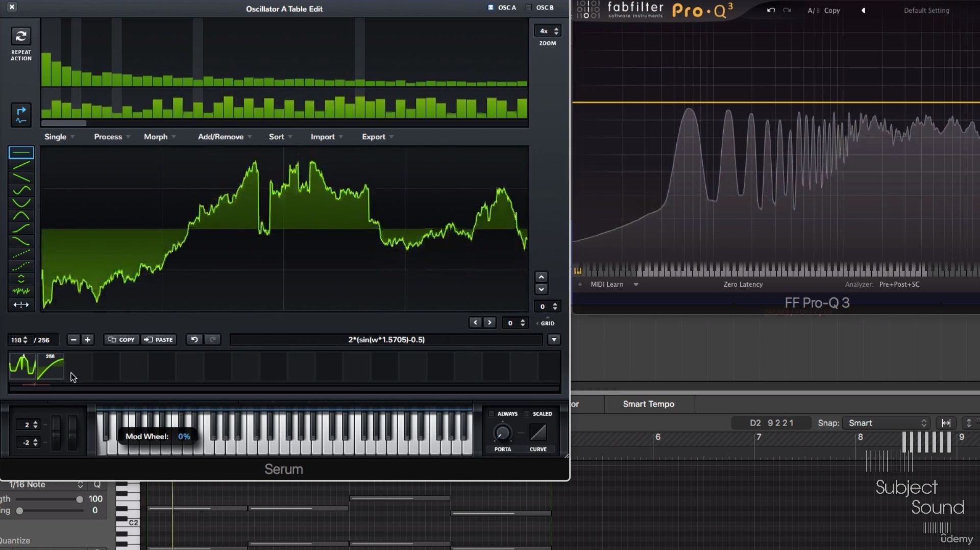
Task: Select the curved dotted ramp draw tool
Action: (x=21, y=266)
